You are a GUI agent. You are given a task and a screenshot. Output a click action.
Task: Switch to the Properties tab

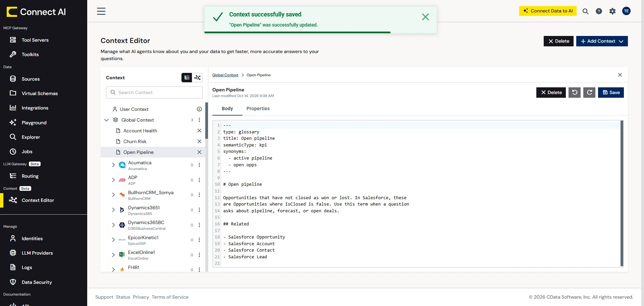[x=258, y=108]
